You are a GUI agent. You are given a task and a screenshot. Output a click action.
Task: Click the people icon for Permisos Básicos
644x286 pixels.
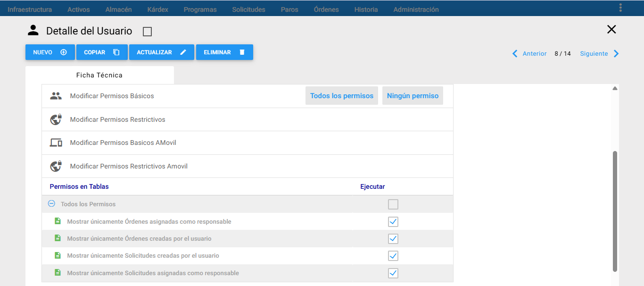56,96
